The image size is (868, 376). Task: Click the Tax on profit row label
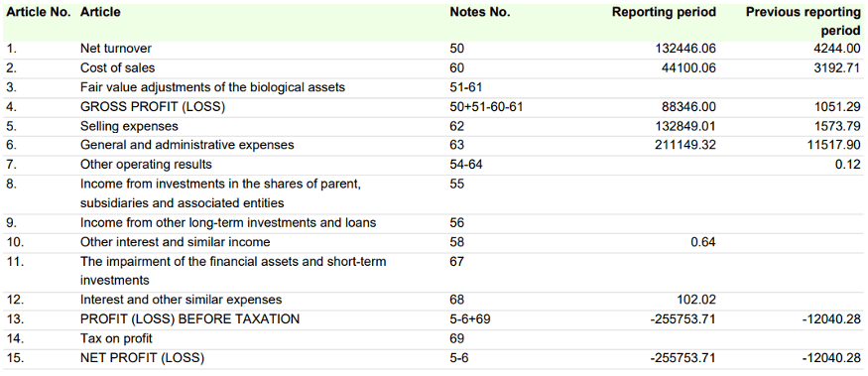pyautogui.click(x=116, y=338)
